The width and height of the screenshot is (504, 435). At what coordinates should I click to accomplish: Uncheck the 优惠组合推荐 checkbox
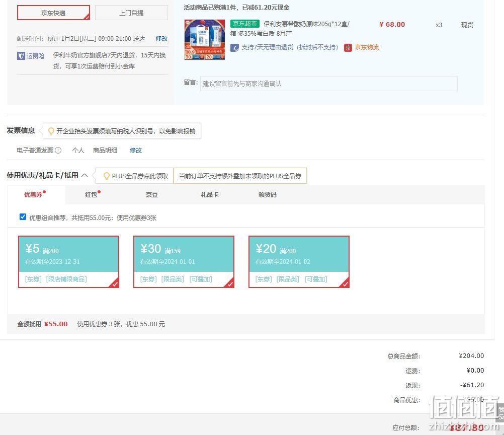[x=23, y=217]
